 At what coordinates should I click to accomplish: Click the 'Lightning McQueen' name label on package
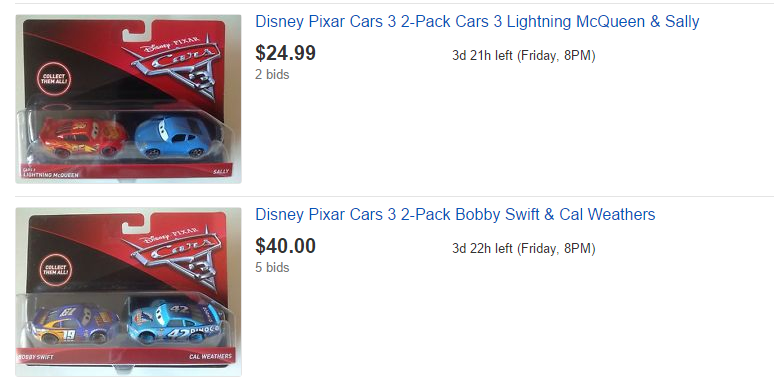click(48, 174)
